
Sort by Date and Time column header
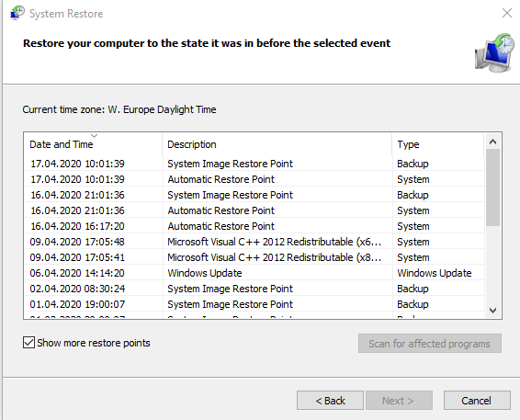[93, 144]
